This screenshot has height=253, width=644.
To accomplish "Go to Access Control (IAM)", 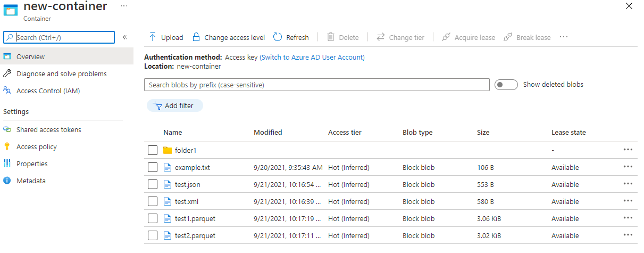I will 48,91.
